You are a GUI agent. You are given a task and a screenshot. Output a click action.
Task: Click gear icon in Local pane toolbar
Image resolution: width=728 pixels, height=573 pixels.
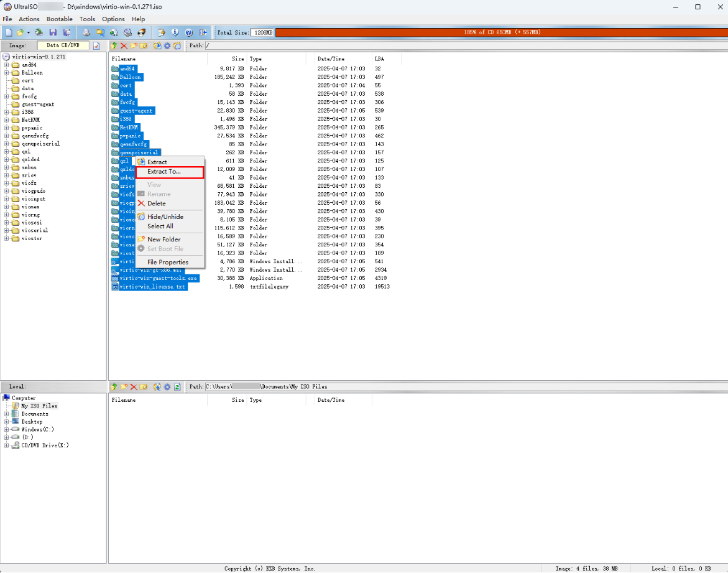click(x=167, y=386)
